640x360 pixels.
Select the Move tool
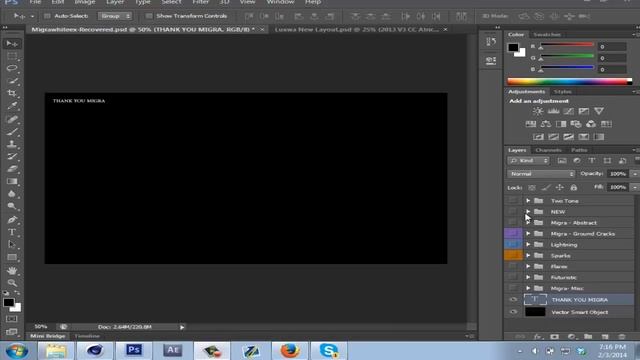pyautogui.click(x=12, y=43)
